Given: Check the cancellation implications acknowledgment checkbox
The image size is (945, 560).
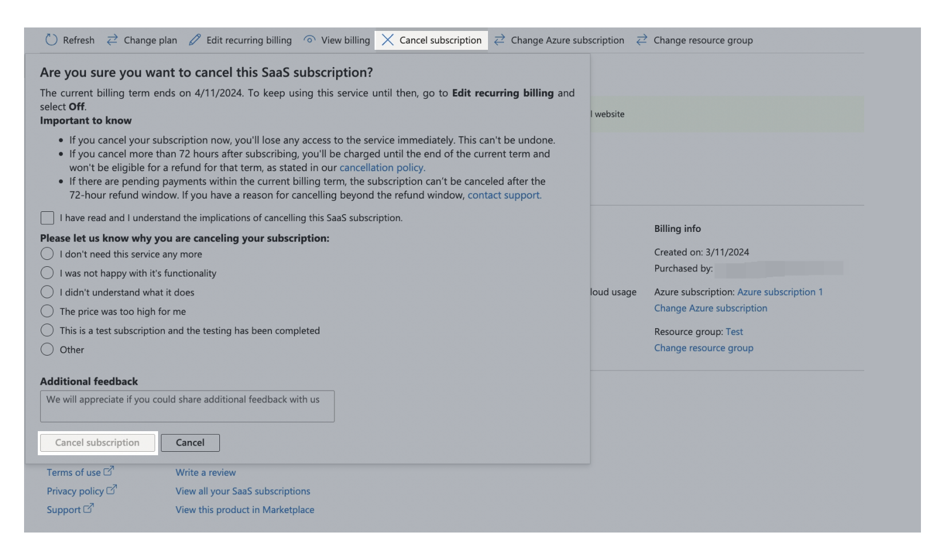Looking at the screenshot, I should (x=48, y=218).
